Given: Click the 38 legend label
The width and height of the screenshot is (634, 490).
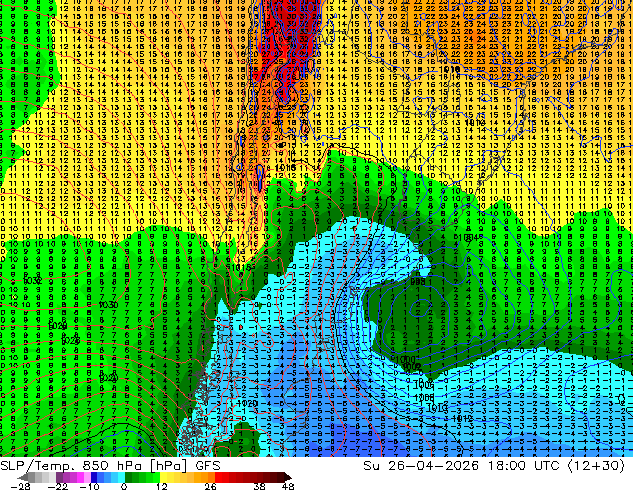Looking at the screenshot, I should 259,486.
